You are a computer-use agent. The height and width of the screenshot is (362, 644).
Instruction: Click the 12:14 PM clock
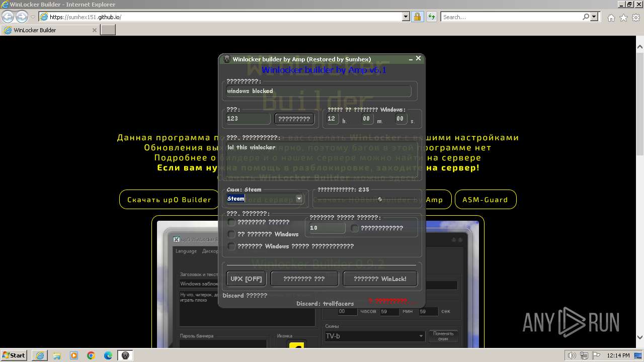coord(618,355)
